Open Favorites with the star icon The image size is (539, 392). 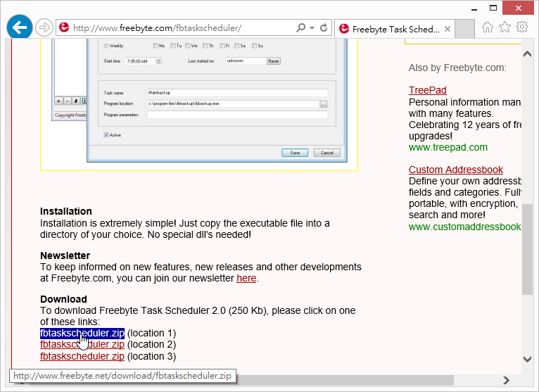[x=505, y=28]
